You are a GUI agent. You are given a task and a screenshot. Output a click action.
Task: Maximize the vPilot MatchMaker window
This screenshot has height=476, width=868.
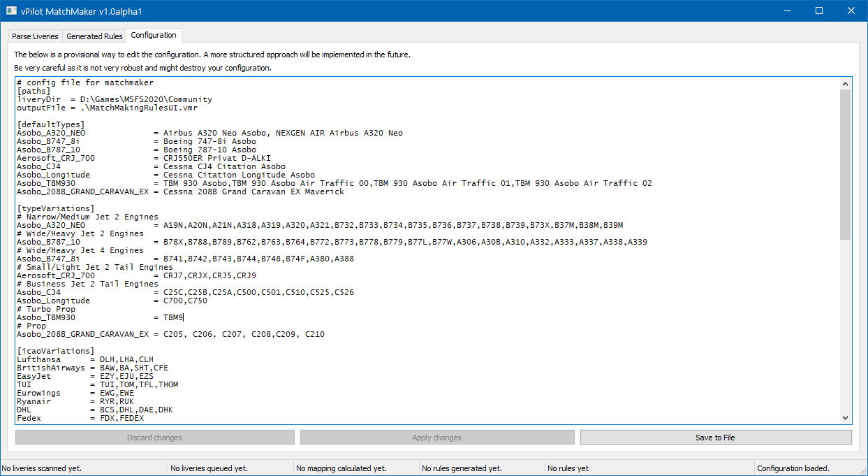point(819,10)
